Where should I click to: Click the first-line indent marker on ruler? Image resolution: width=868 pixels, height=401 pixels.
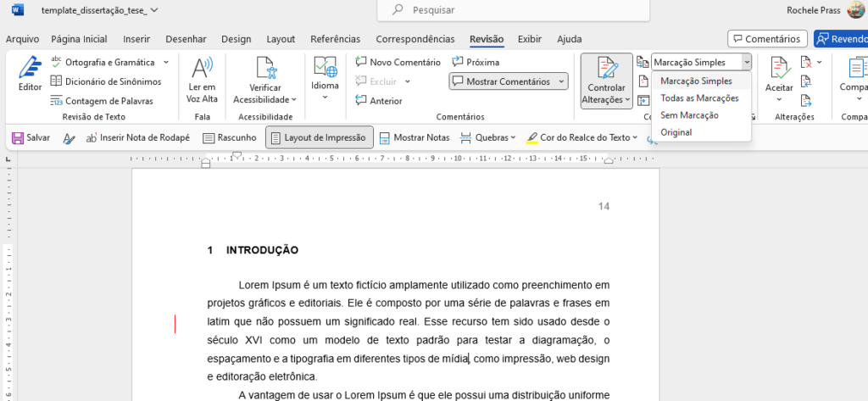tap(236, 154)
